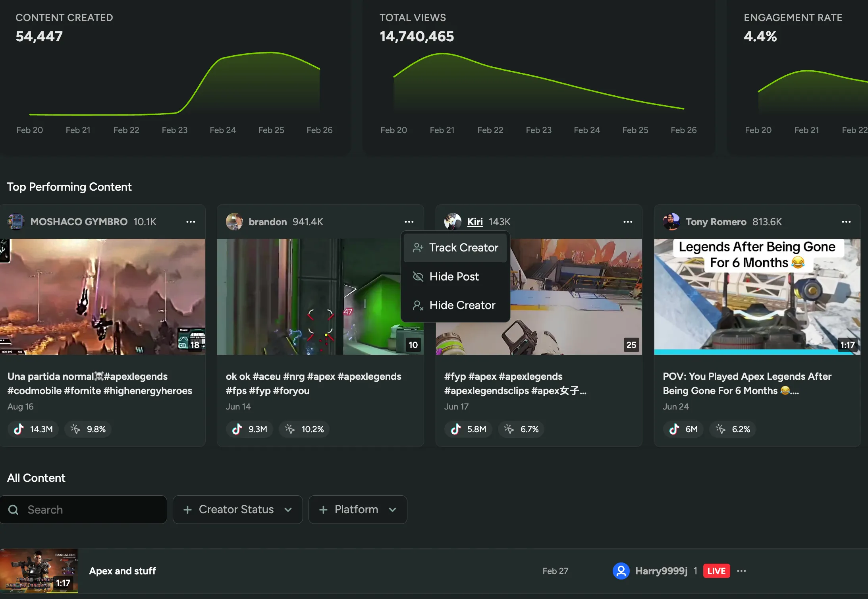
Task: Open the Apex and stuff video thumbnail
Action: point(40,571)
